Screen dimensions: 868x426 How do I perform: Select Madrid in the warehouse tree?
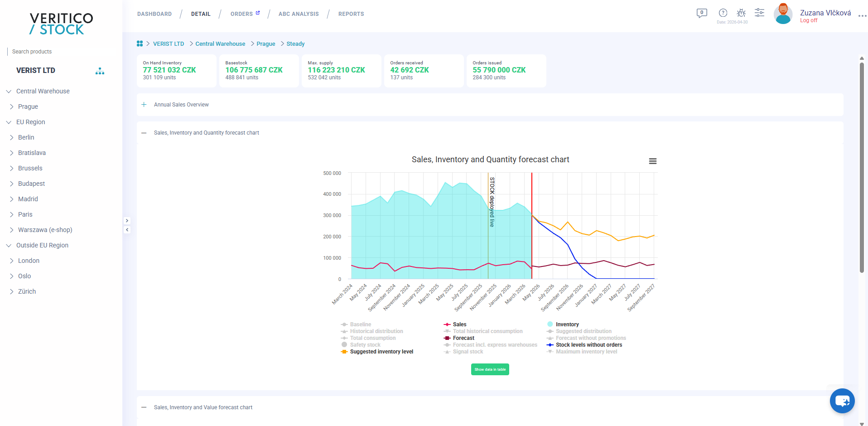pyautogui.click(x=28, y=199)
